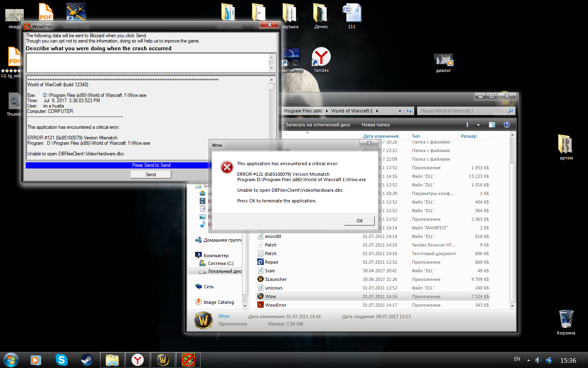
Task: Select Домашняя группа in navigation pane
Action: (218, 240)
